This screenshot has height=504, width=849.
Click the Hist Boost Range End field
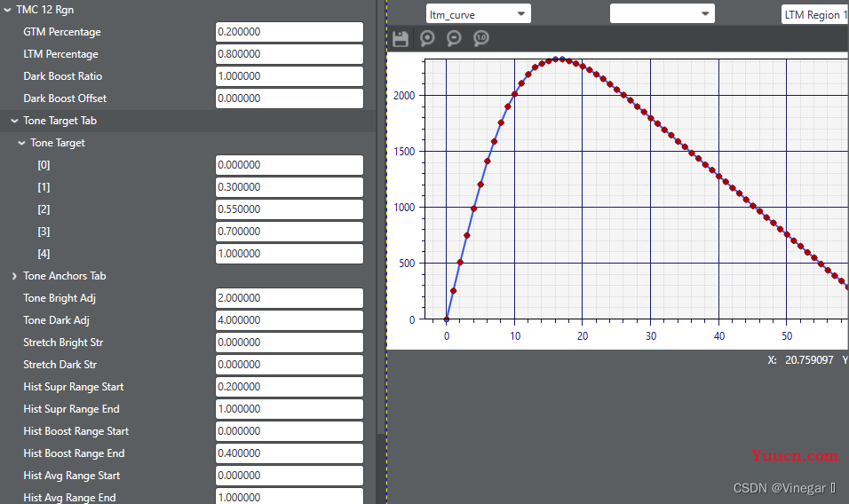(x=289, y=453)
